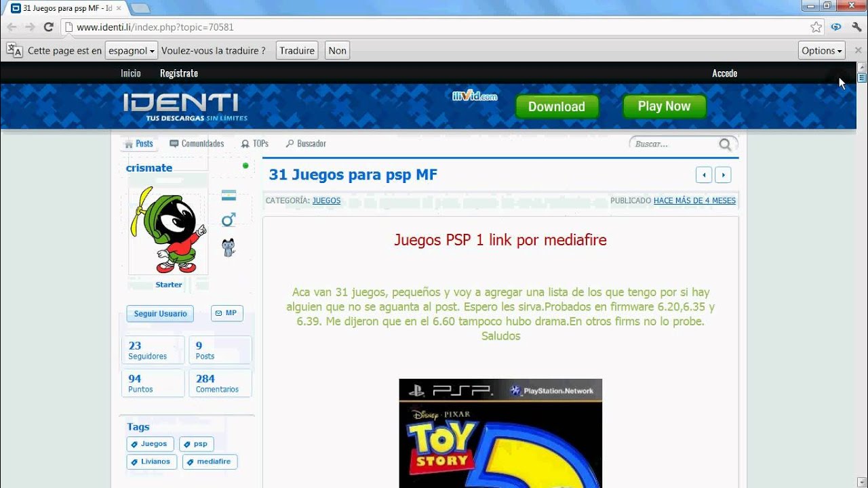This screenshot has width=868, height=488.
Task: Click the page scrollbar up arrow
Action: 862,66
